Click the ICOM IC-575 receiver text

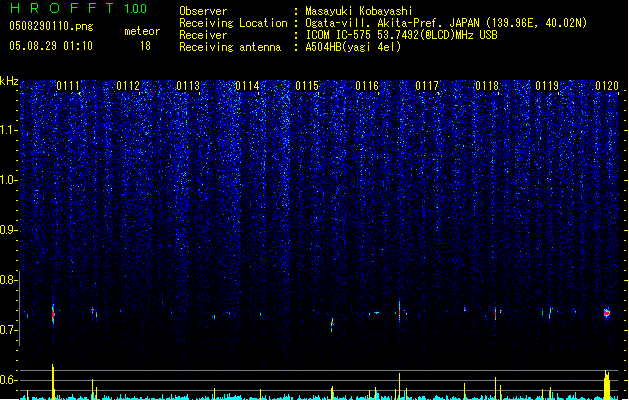coord(401,35)
